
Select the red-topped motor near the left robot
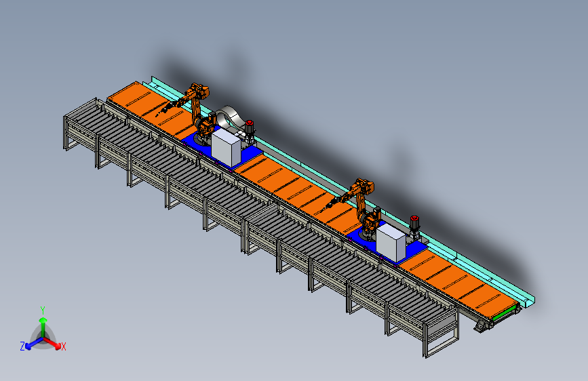[250, 132]
